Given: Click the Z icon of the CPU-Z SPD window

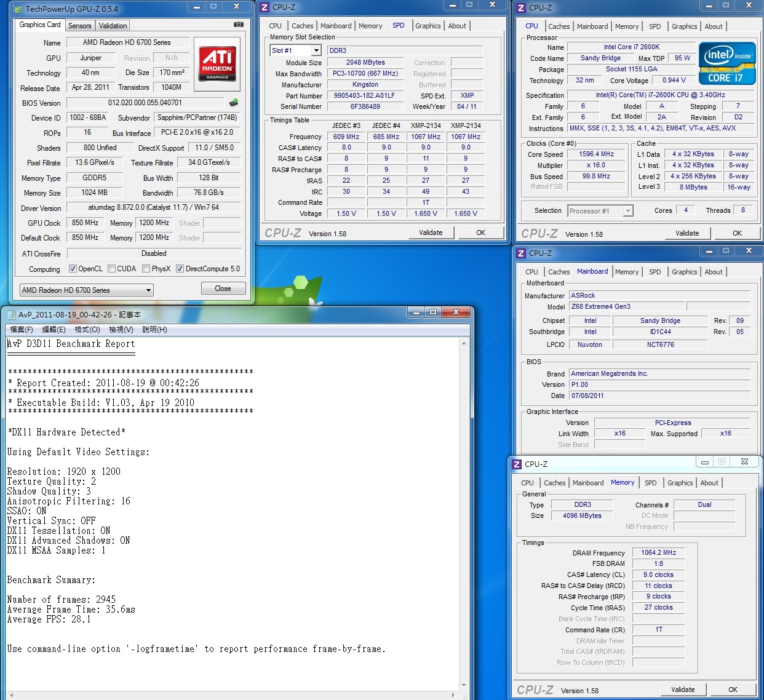Looking at the screenshot, I should coord(265,7).
